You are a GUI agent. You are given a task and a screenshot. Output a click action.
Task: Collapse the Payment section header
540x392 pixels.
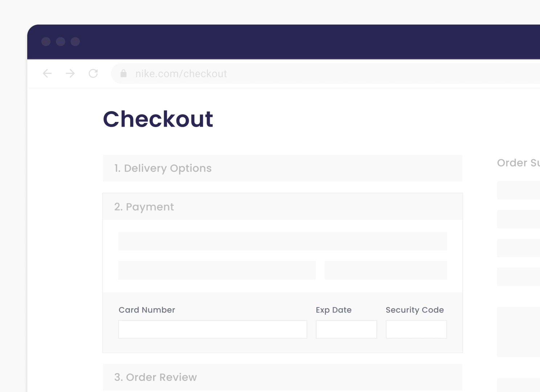(282, 207)
